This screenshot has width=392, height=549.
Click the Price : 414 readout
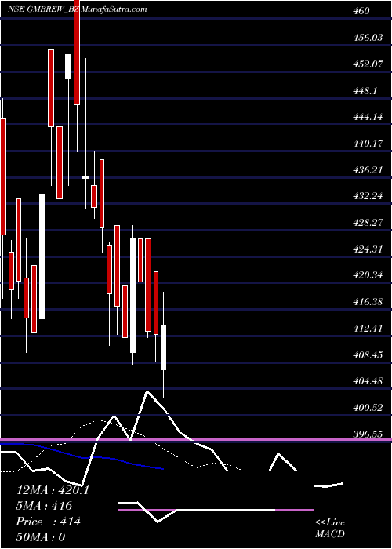pos(49,522)
